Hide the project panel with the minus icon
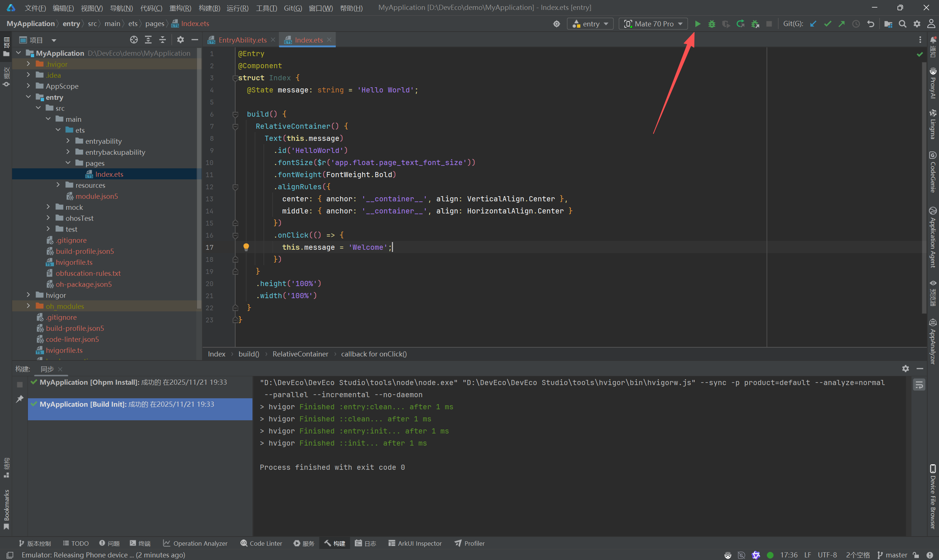Viewport: 939px width, 560px height. point(195,40)
